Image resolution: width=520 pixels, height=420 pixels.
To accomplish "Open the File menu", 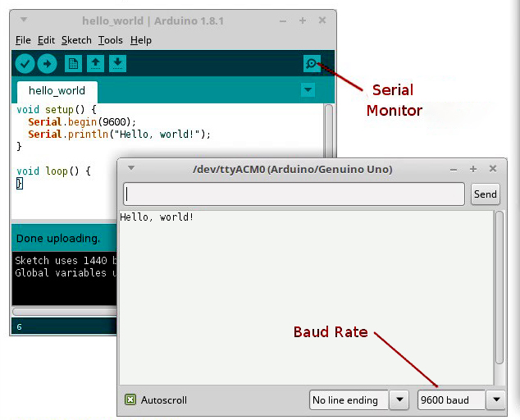I will (22, 39).
